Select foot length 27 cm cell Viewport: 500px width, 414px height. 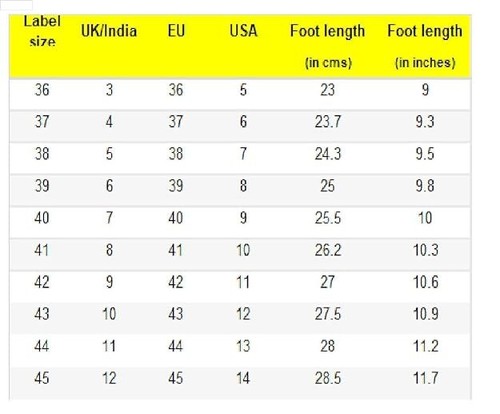(x=327, y=282)
